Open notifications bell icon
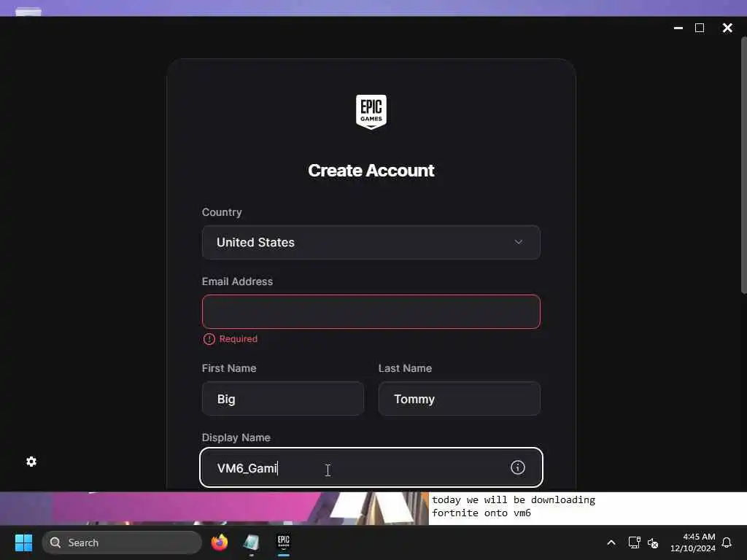Screen dimensions: 747x560 point(727,542)
